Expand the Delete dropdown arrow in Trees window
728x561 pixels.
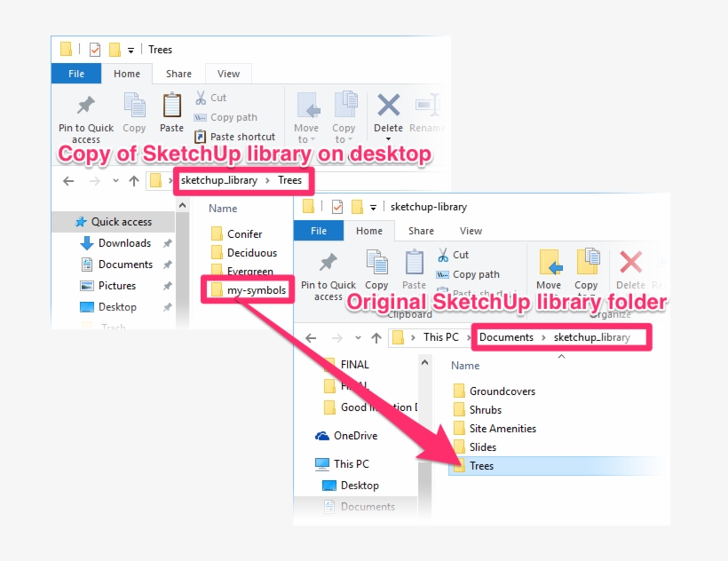coord(389,138)
